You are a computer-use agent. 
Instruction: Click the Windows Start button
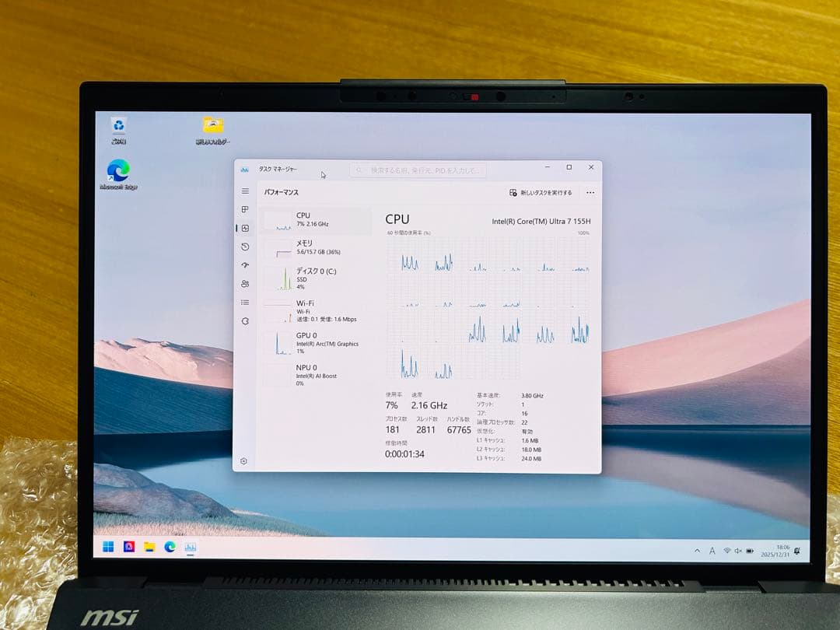tap(108, 547)
